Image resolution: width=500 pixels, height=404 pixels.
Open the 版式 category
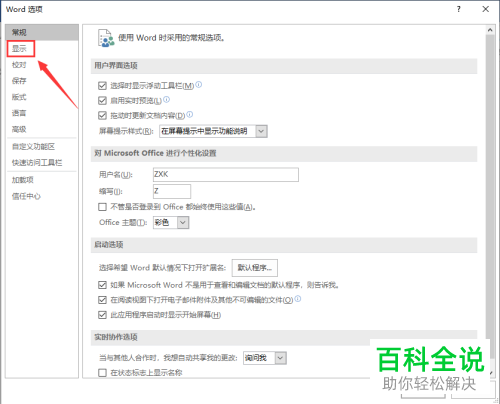click(19, 97)
